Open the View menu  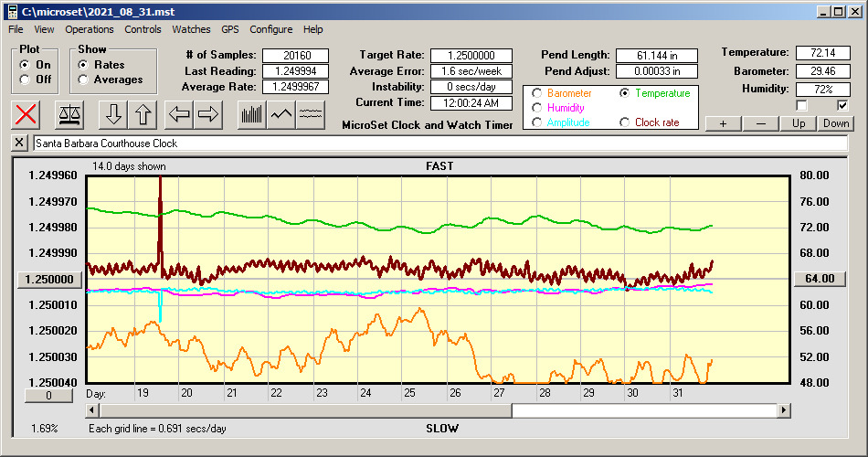[44, 29]
